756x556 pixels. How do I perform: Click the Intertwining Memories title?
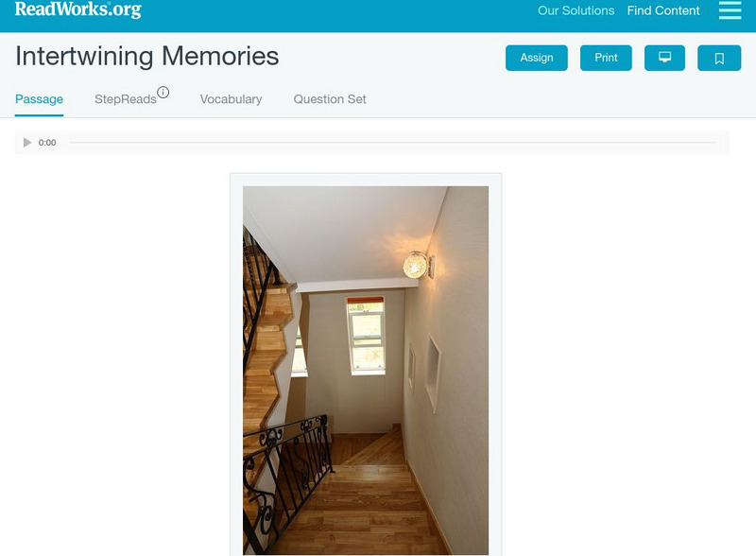click(x=147, y=57)
